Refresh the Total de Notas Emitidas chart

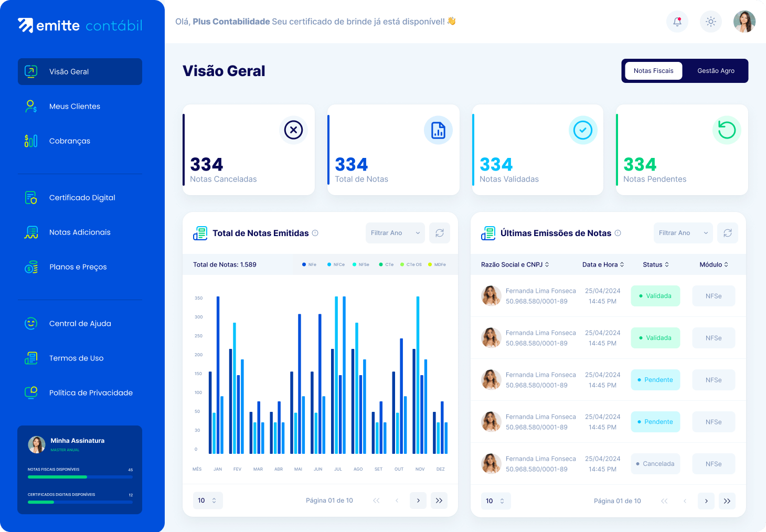pyautogui.click(x=440, y=233)
